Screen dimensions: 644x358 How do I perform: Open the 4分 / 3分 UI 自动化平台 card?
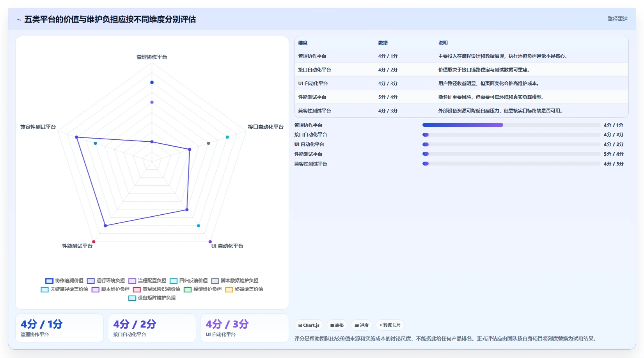(245, 328)
